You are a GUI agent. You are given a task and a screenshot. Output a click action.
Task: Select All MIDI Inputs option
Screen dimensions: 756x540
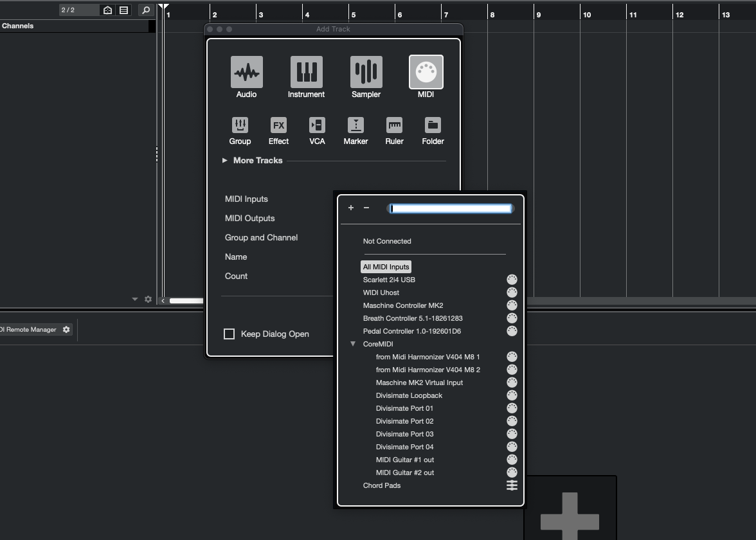[x=386, y=267]
